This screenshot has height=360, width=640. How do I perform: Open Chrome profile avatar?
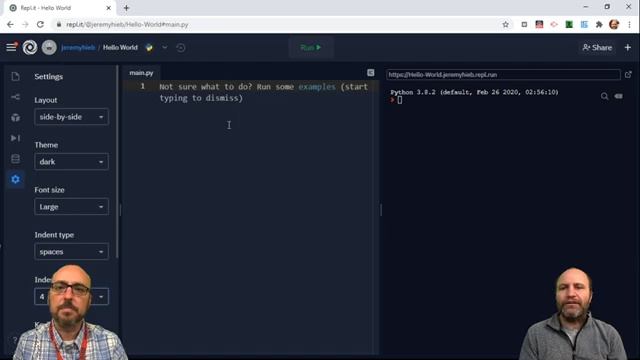(614, 24)
